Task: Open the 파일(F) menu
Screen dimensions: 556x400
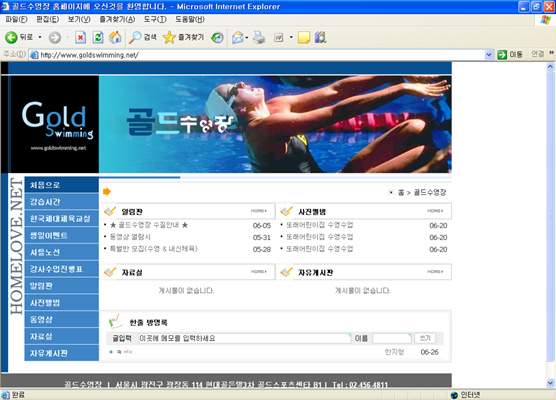Action: click(16, 20)
